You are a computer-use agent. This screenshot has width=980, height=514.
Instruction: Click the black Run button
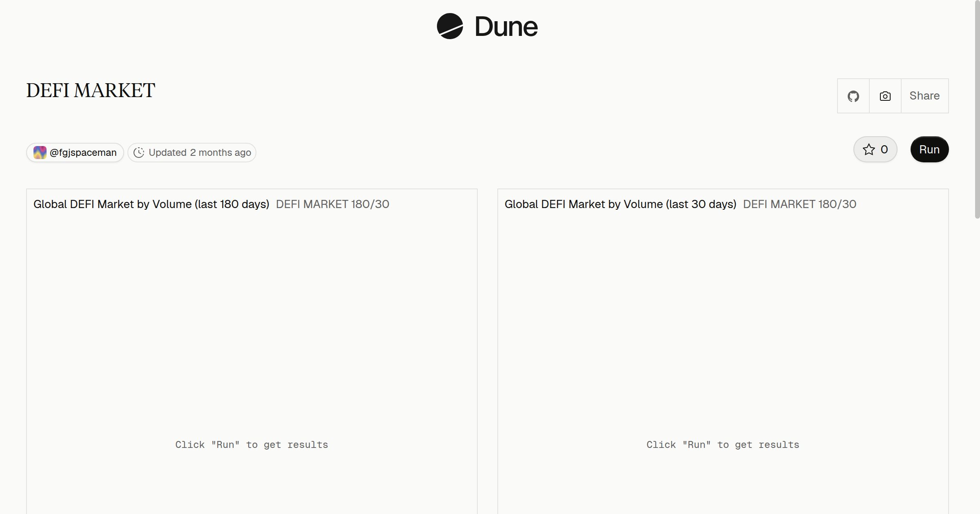[929, 149]
